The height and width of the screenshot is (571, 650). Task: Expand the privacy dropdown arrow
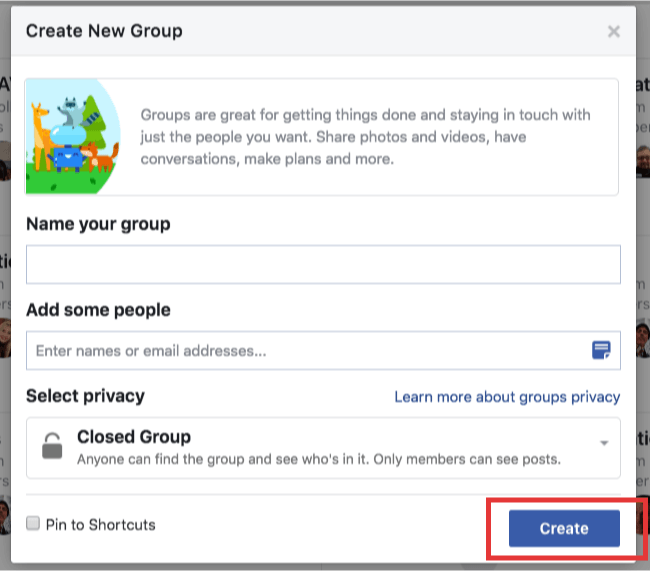pyautogui.click(x=604, y=443)
